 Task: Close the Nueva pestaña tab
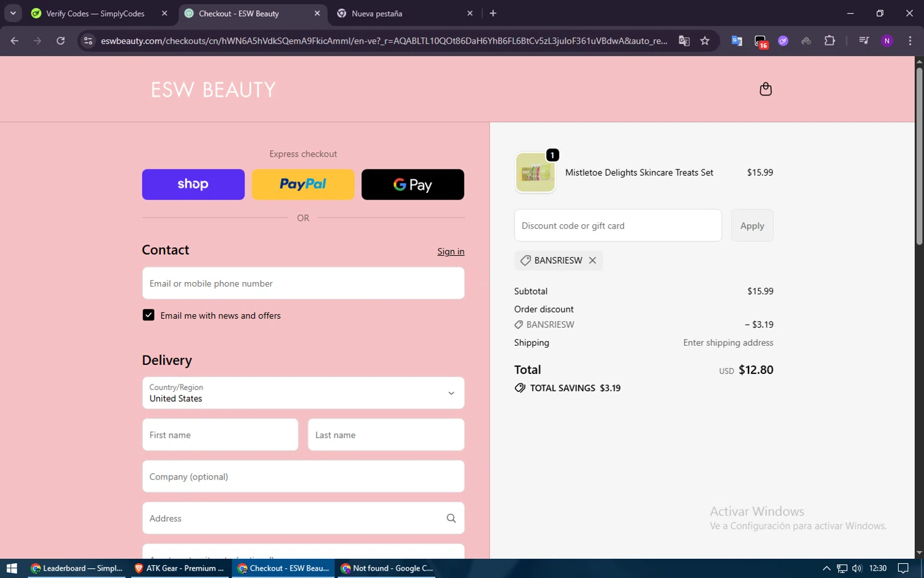[x=470, y=13]
